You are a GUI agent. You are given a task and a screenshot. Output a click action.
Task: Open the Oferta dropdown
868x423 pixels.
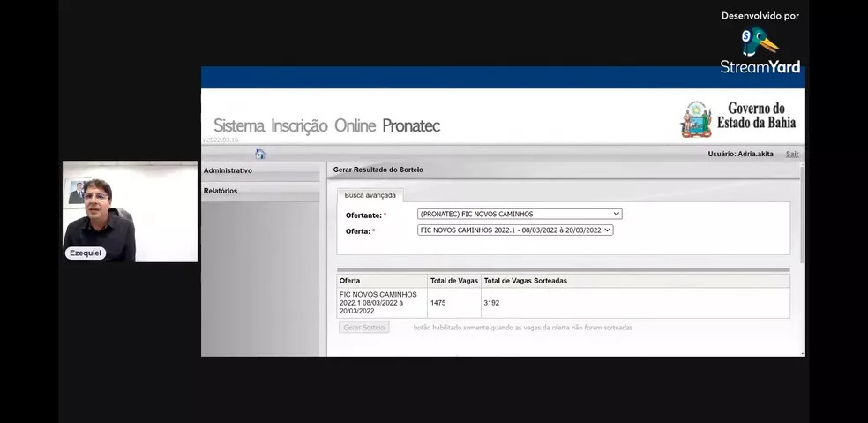pos(515,230)
